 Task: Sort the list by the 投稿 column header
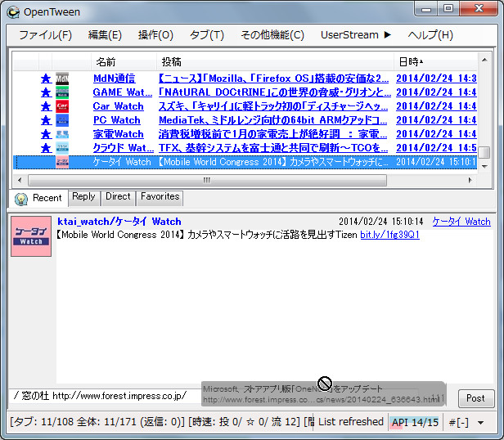(275, 61)
